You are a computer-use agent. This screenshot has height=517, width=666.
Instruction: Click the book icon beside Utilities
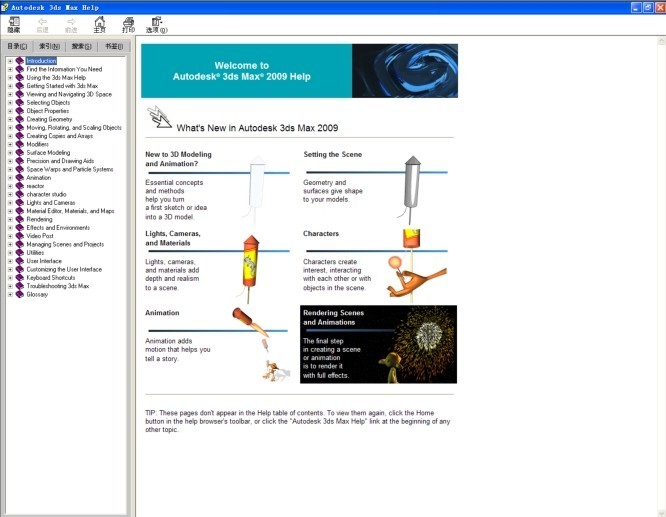(x=20, y=252)
